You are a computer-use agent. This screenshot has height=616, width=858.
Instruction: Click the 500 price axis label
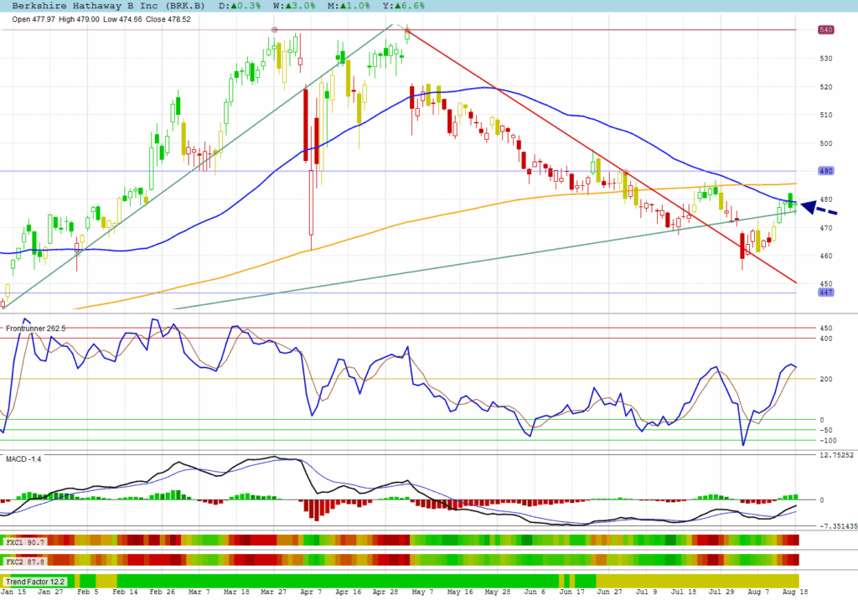[x=825, y=143]
